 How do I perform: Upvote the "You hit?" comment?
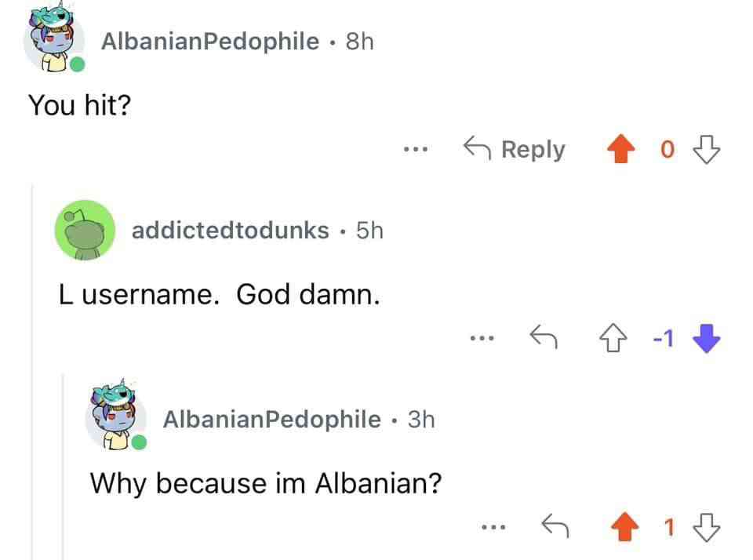click(621, 149)
